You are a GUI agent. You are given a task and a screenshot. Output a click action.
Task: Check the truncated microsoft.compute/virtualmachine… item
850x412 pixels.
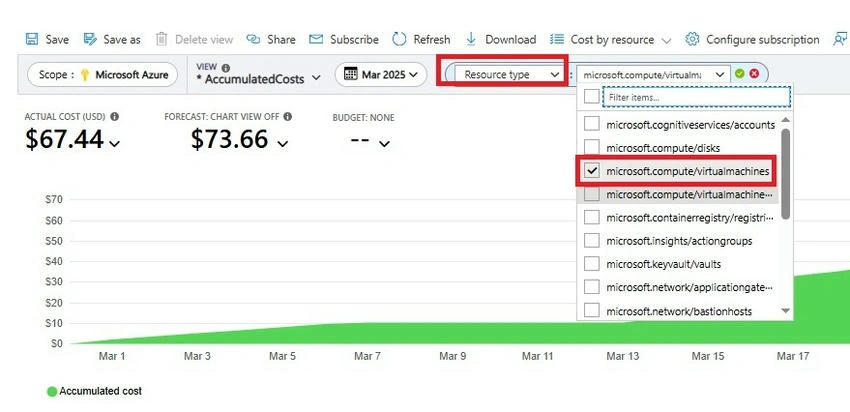tap(591, 194)
